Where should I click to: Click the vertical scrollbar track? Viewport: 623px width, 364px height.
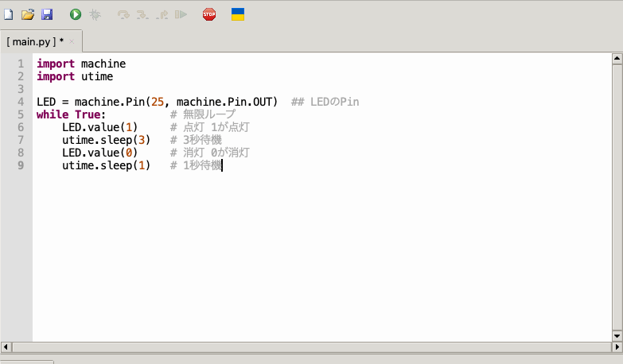tap(617, 197)
